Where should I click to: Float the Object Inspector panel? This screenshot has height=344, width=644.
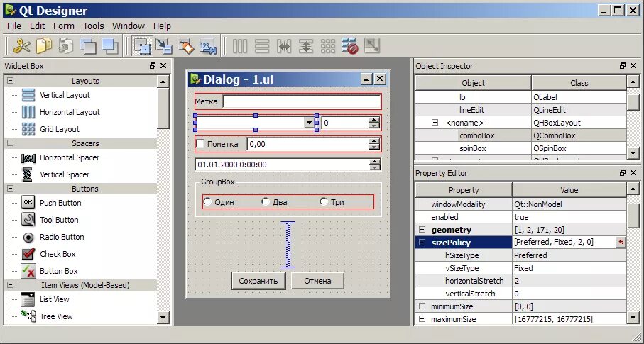pos(623,66)
